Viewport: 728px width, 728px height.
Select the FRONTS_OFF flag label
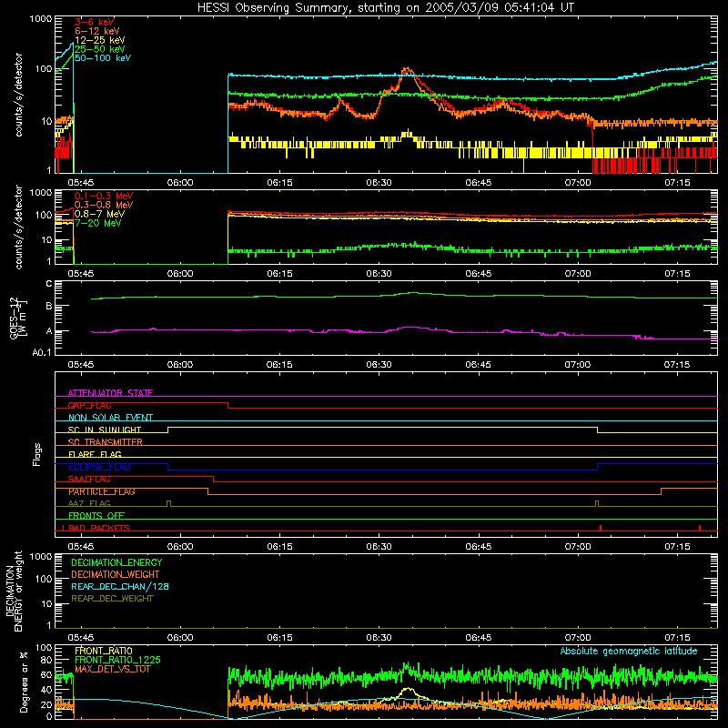(96, 515)
